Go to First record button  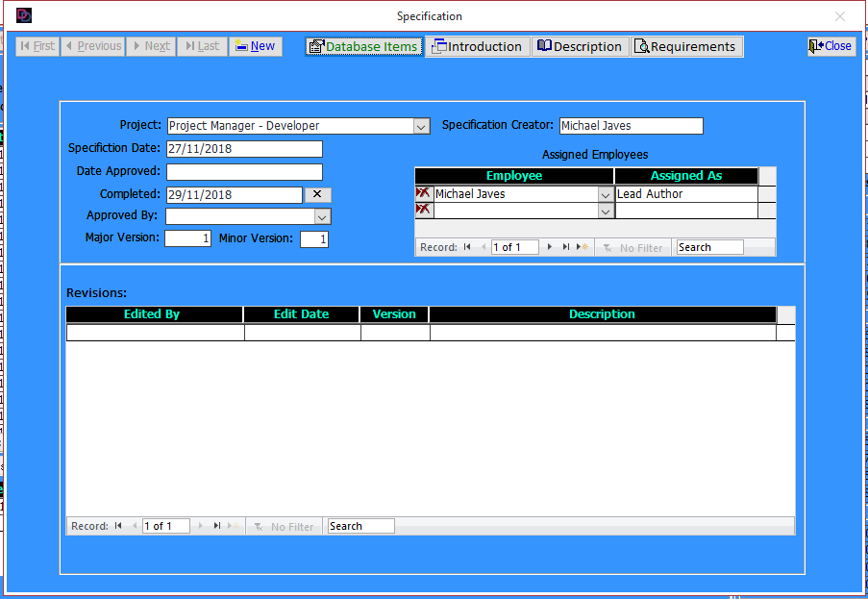tap(37, 46)
